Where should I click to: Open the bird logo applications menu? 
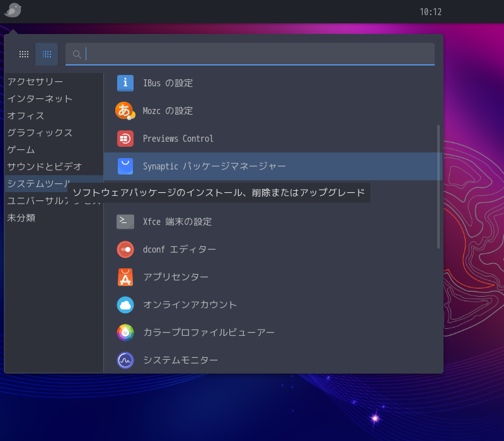(x=13, y=10)
